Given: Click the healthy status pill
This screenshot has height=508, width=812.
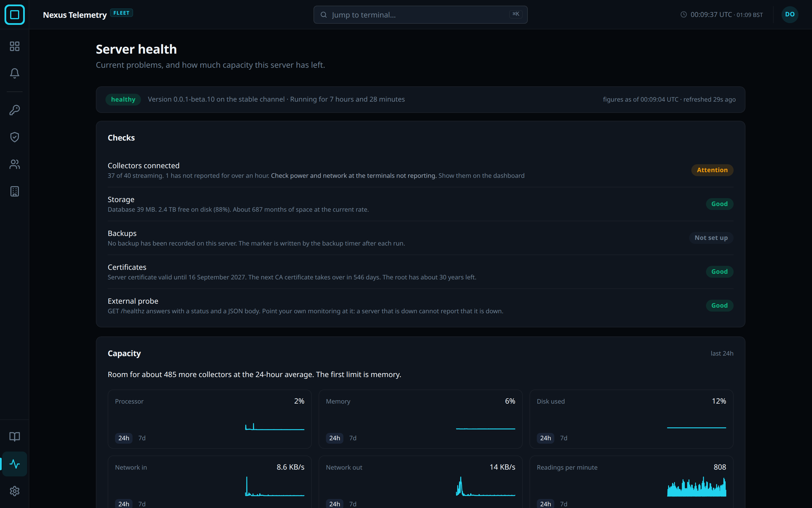Looking at the screenshot, I should click(123, 99).
